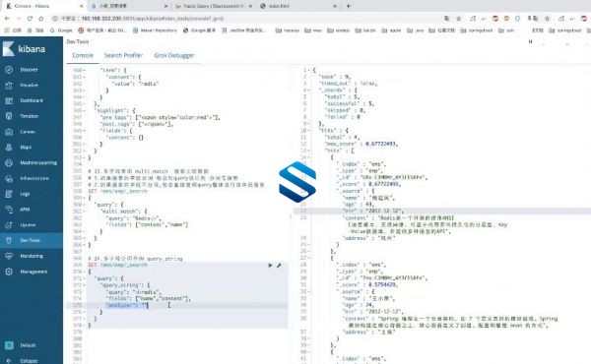
Task: Click "fields": ["name","content"] on line 374
Action: [x=148, y=298]
